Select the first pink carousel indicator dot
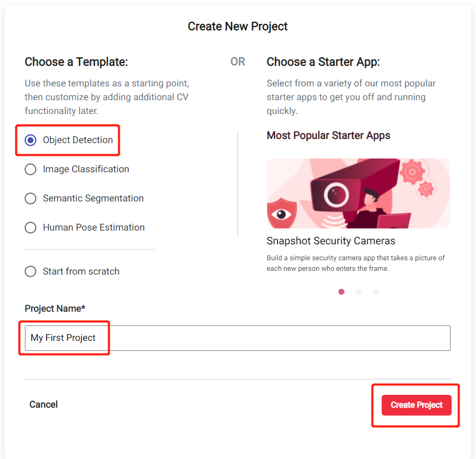 click(x=341, y=292)
